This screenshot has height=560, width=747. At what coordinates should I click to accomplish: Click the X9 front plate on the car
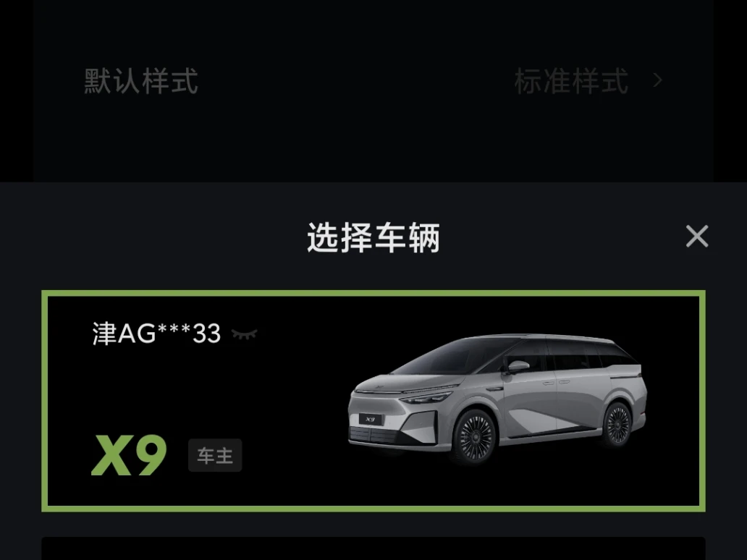point(371,420)
